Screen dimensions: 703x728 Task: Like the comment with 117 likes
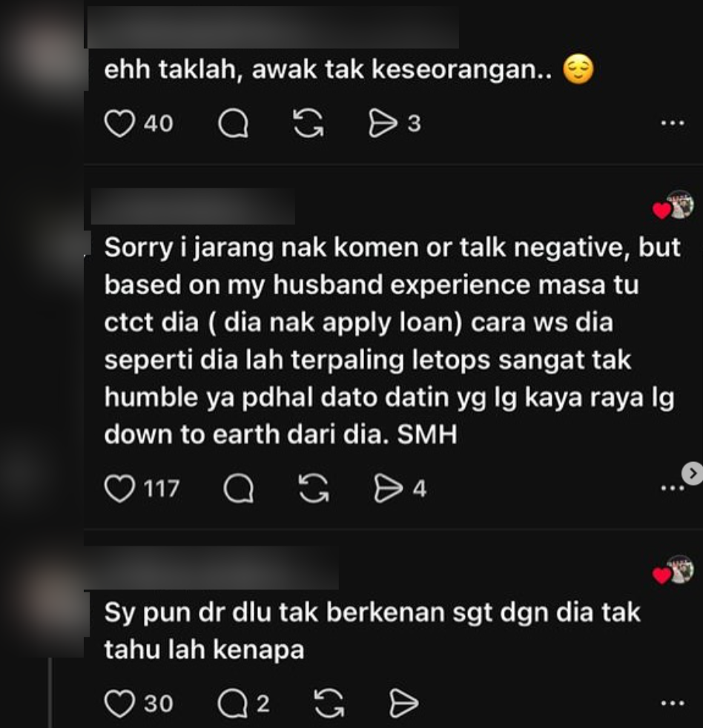(x=119, y=489)
